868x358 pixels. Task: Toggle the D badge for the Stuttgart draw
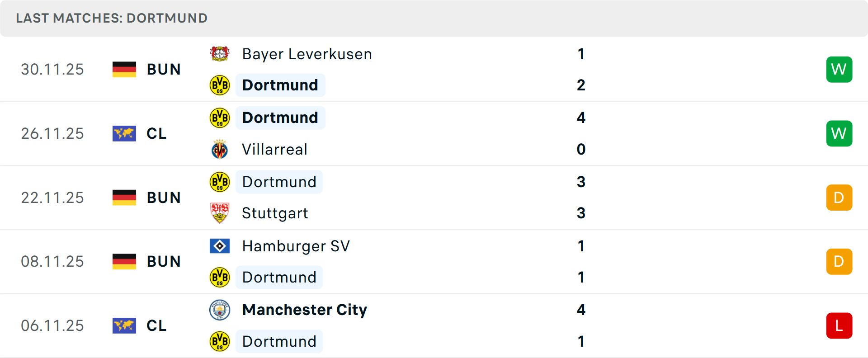coord(839,198)
